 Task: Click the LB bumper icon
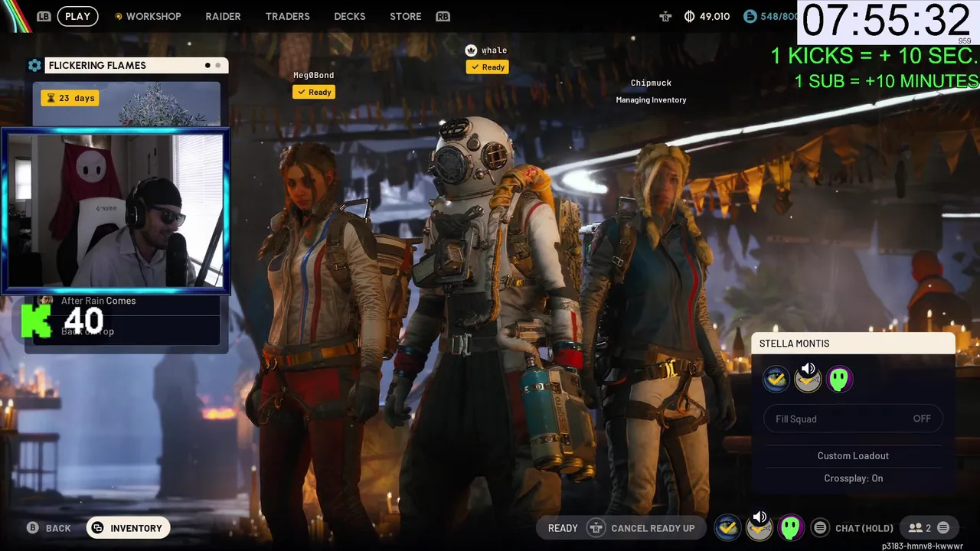(x=44, y=16)
